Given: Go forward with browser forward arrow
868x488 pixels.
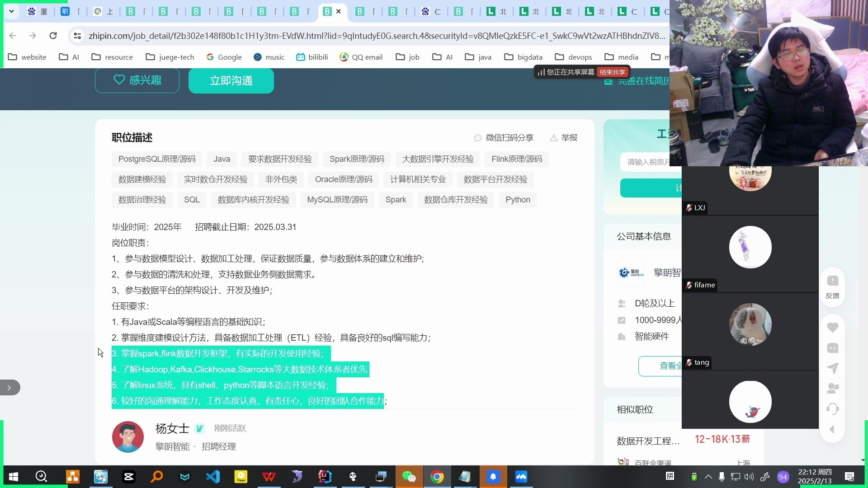Looking at the screenshot, I should pos(33,36).
